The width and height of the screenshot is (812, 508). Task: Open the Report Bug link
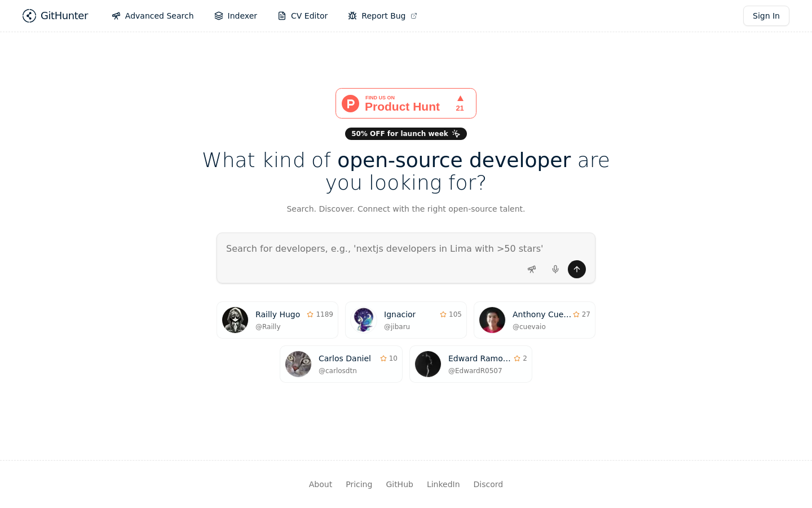point(383,16)
